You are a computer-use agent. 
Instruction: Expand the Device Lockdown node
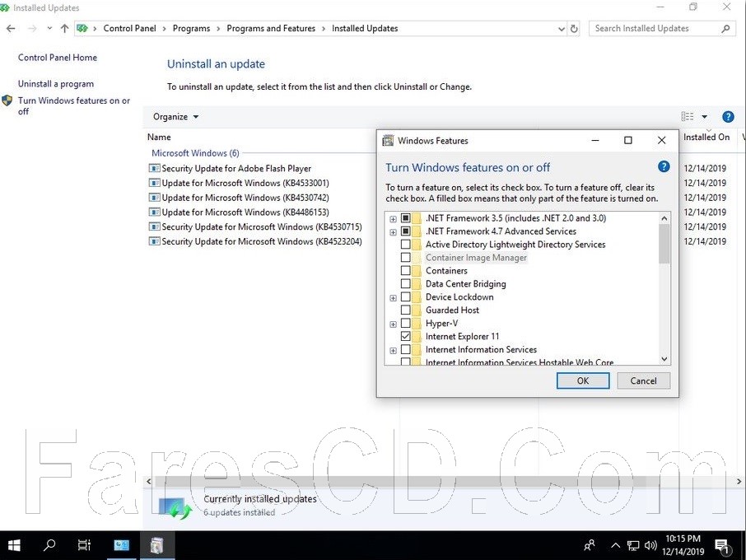click(x=393, y=298)
